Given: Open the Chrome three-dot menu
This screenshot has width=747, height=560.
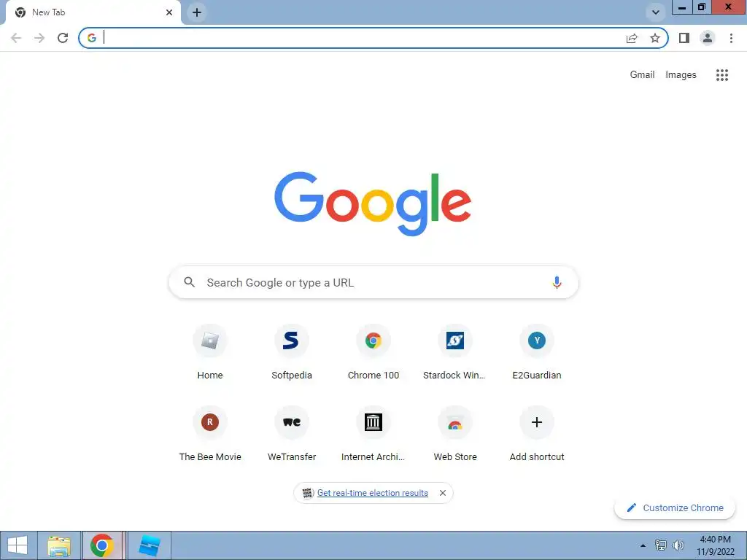Looking at the screenshot, I should [731, 38].
